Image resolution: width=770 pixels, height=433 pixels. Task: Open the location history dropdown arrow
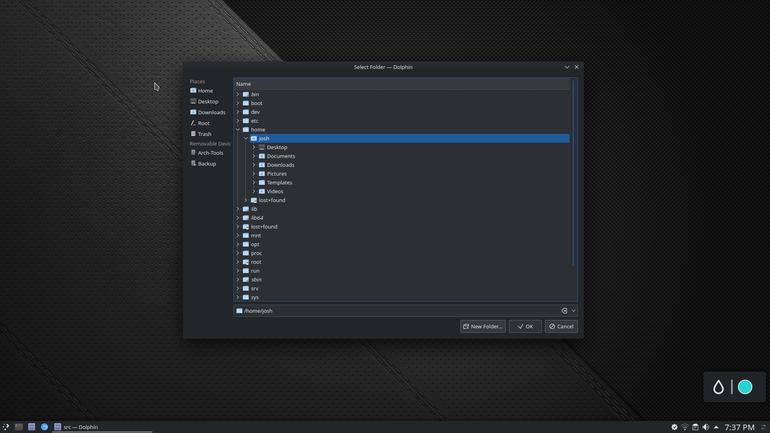pos(573,311)
